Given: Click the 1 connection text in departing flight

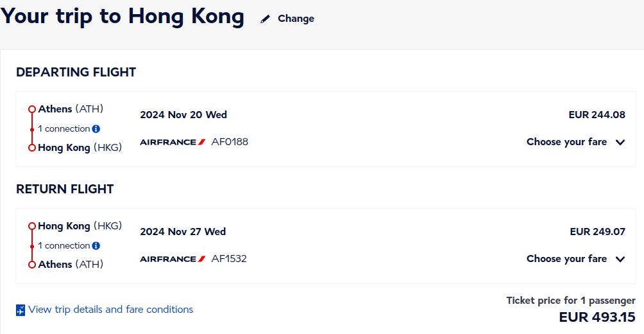Looking at the screenshot, I should [64, 128].
